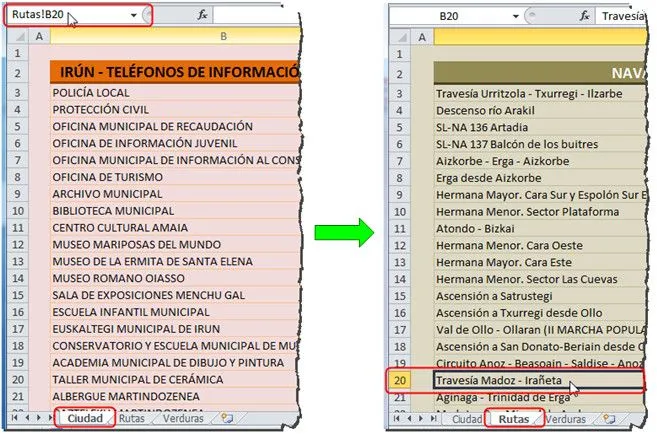
Task: Click Select All corner in left worksheet
Action: tap(18, 36)
